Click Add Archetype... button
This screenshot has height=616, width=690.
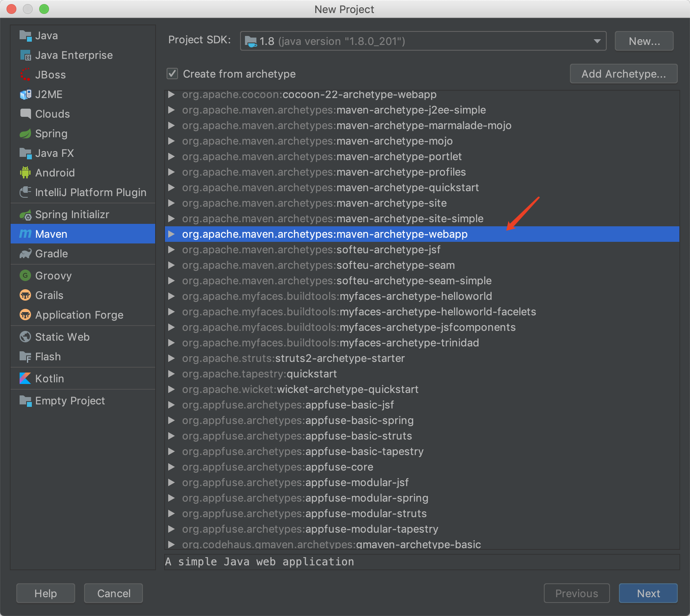coord(623,74)
